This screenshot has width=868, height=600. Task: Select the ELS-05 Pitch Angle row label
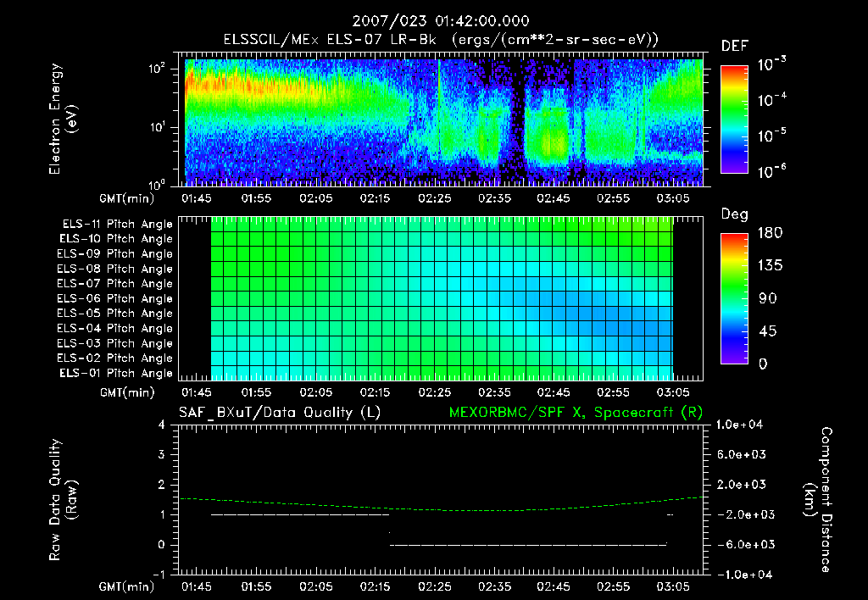point(114,314)
